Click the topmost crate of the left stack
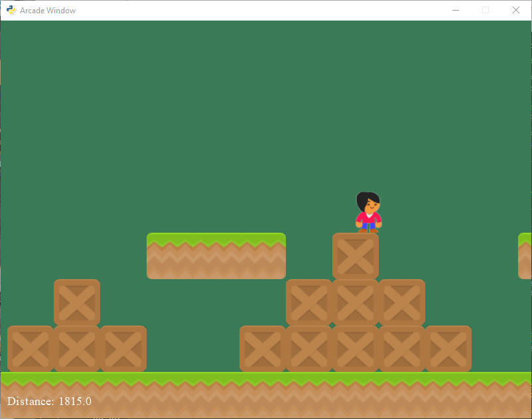 pos(76,303)
